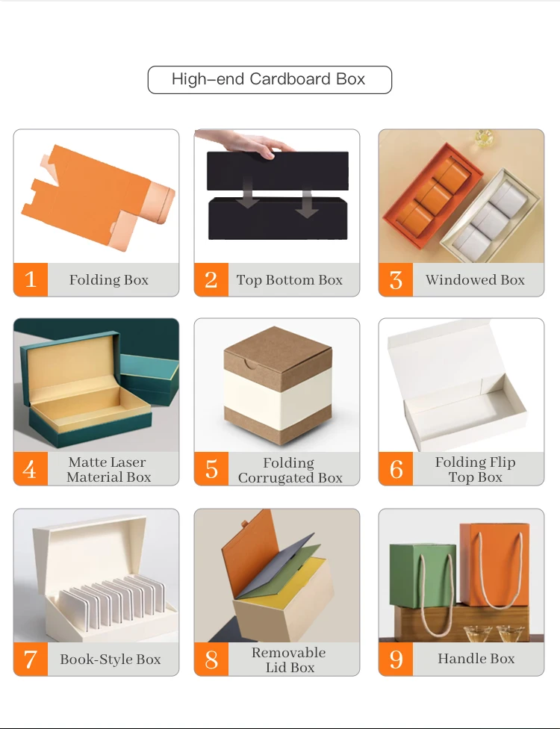Screen dimensions: 560x729
Task: Open the Windowed Box picture
Action: 461,196
